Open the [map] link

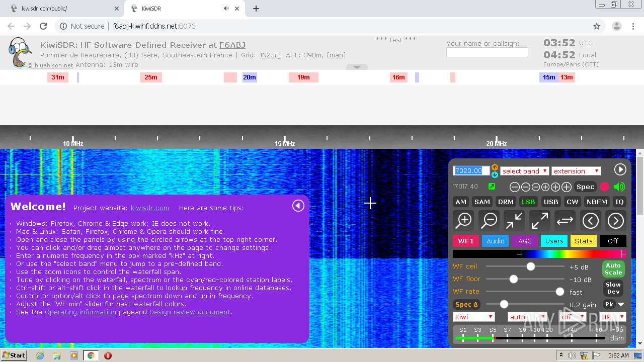(336, 55)
